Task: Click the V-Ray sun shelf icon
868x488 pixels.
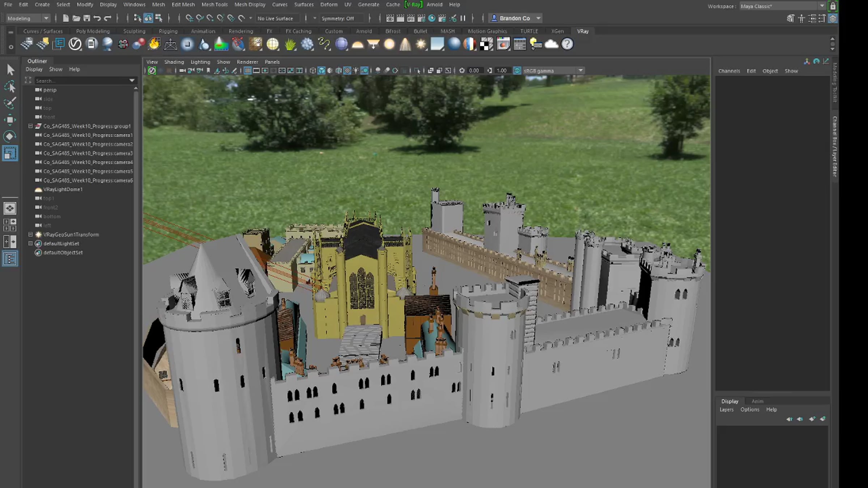Action: (x=421, y=44)
